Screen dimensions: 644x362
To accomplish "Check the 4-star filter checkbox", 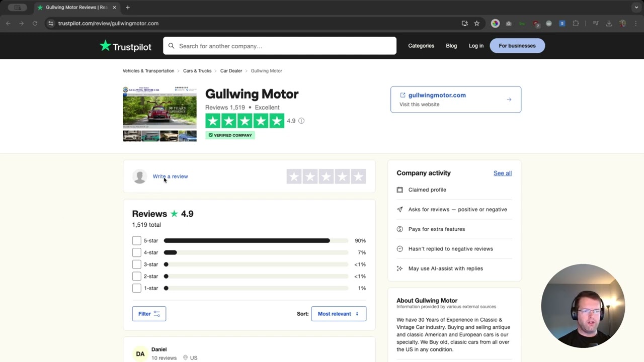I will 137,252.
